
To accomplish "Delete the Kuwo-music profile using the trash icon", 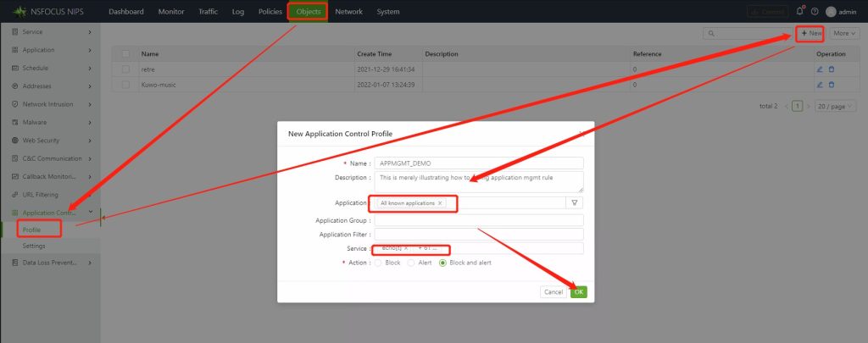I will (831, 85).
